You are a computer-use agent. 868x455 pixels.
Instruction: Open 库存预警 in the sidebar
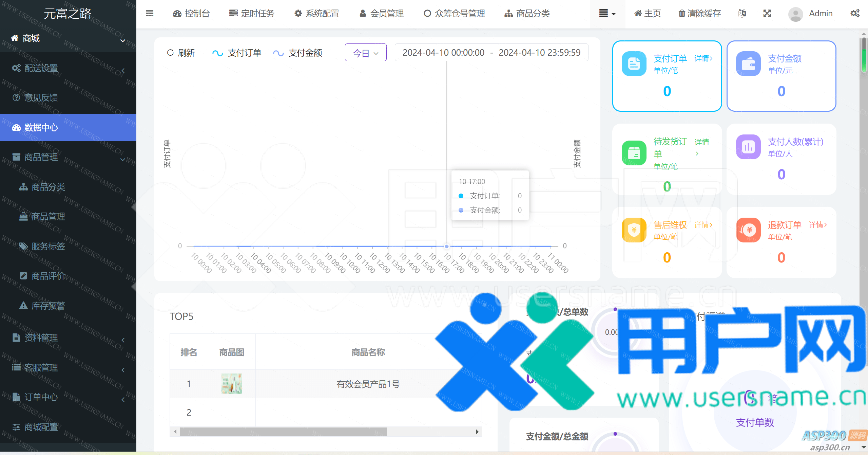pos(48,306)
